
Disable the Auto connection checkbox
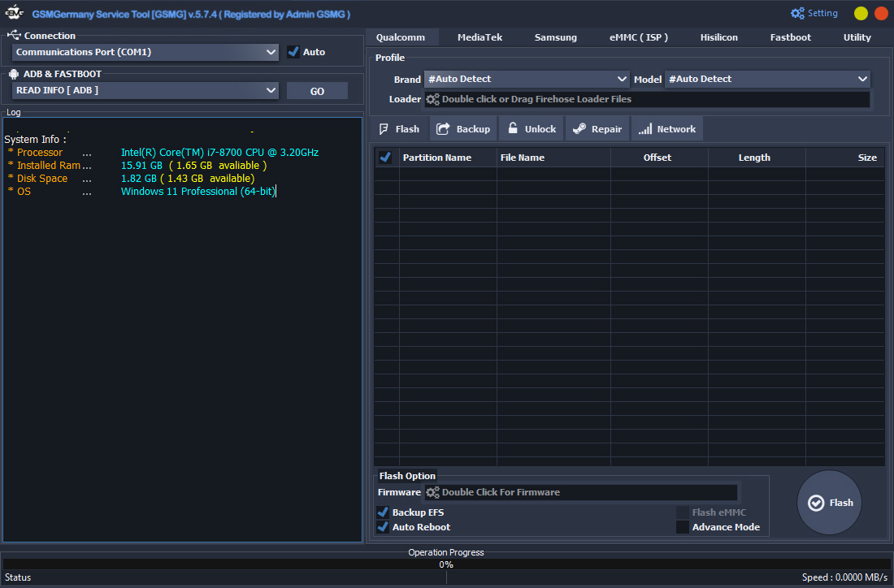pyautogui.click(x=293, y=52)
